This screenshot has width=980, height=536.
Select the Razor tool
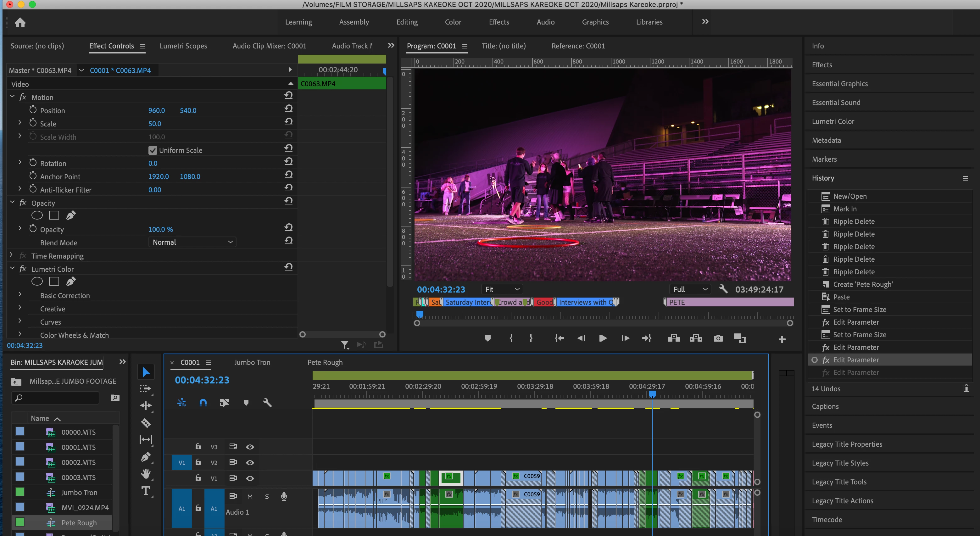(x=146, y=423)
